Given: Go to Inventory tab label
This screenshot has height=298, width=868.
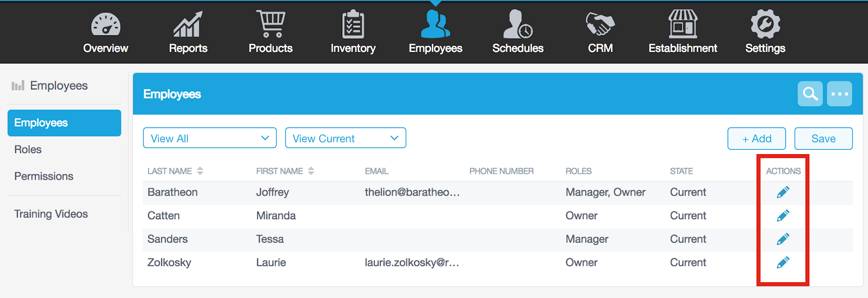Looking at the screenshot, I should pyautogui.click(x=353, y=48).
